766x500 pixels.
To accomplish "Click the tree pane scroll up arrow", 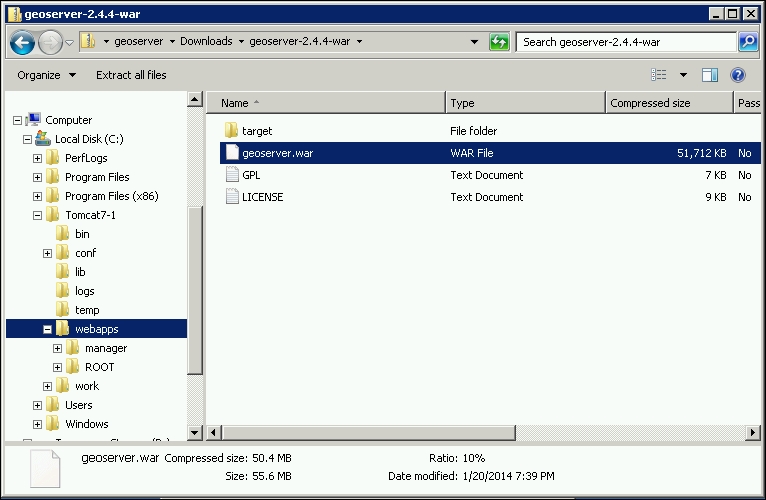I will click(194, 100).
